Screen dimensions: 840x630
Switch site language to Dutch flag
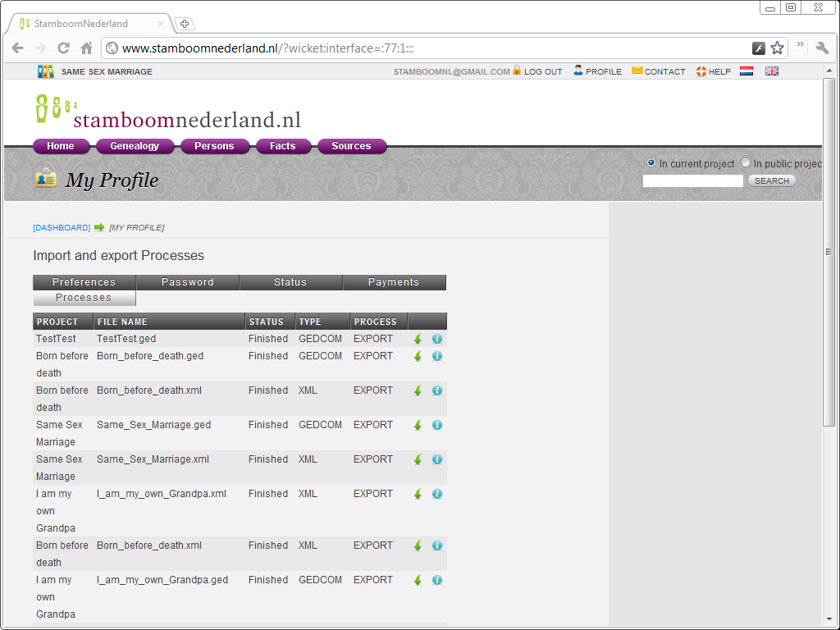click(746, 71)
